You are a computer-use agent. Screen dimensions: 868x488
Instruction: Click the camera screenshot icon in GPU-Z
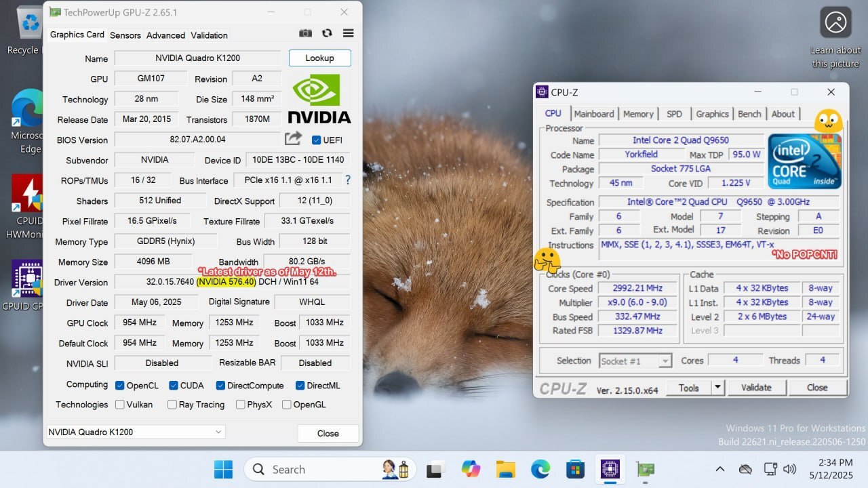305,33
